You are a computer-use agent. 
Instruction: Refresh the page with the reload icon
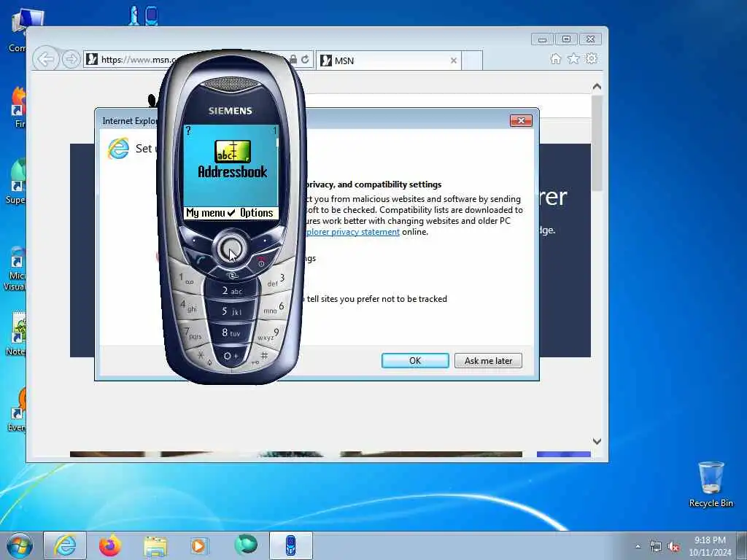point(305,60)
